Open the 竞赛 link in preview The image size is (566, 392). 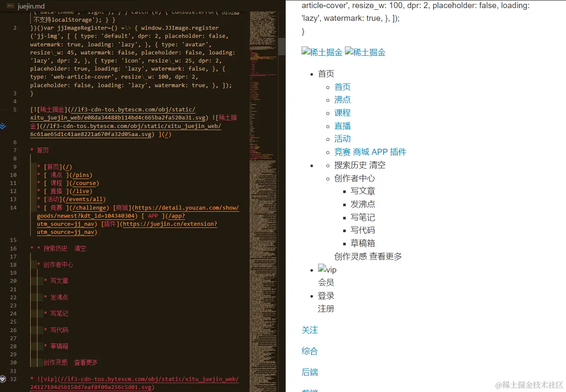tap(342, 152)
